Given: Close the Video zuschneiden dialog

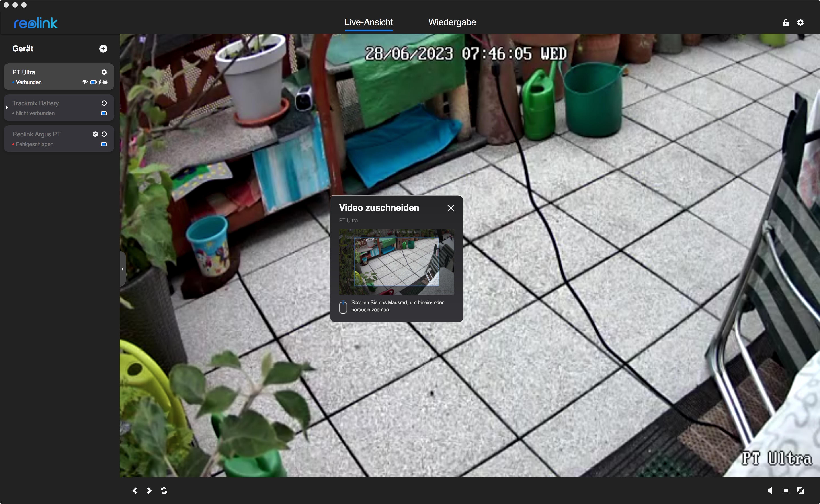Looking at the screenshot, I should [x=450, y=208].
